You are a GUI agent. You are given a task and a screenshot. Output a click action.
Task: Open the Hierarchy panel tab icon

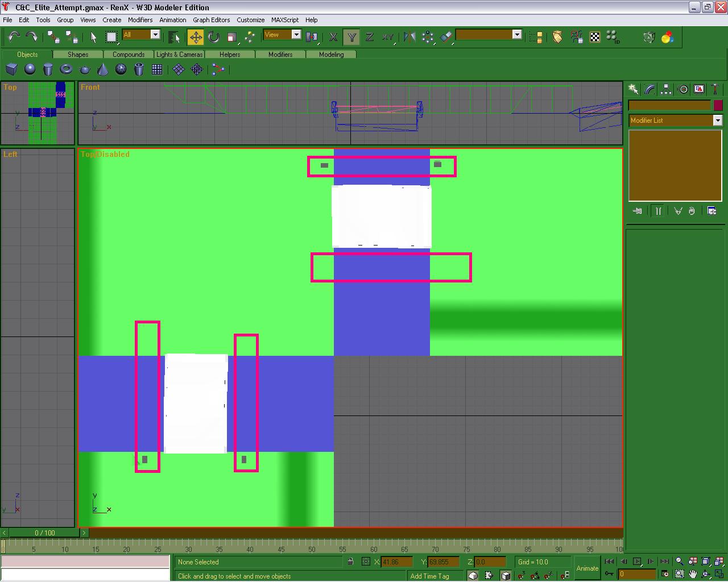(666, 89)
